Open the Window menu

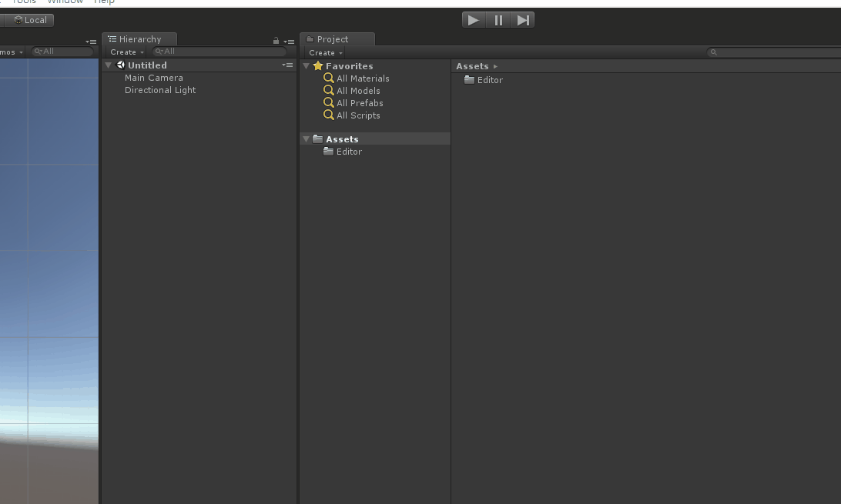[65, 2]
